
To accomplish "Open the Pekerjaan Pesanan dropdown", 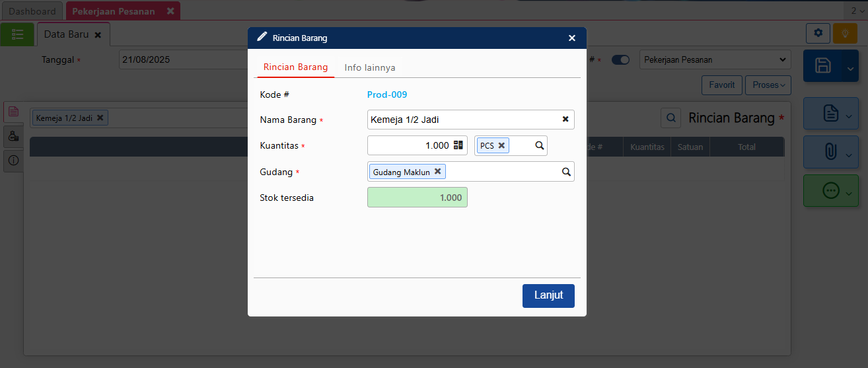I will [x=715, y=60].
